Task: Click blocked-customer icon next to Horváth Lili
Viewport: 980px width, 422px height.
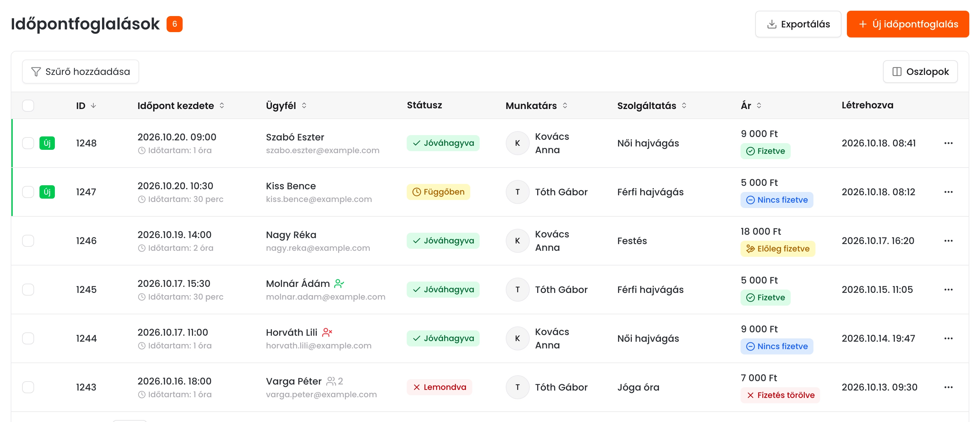Action: tap(327, 332)
